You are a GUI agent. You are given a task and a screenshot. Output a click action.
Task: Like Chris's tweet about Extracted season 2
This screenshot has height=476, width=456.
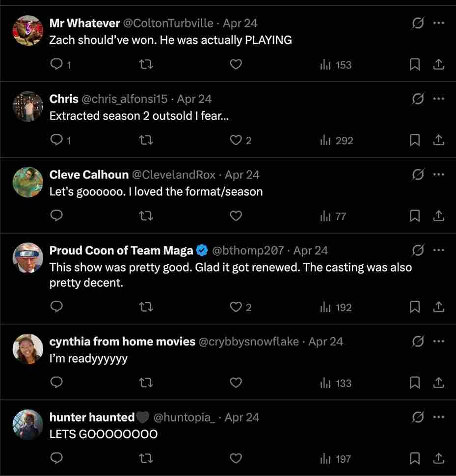point(236,140)
